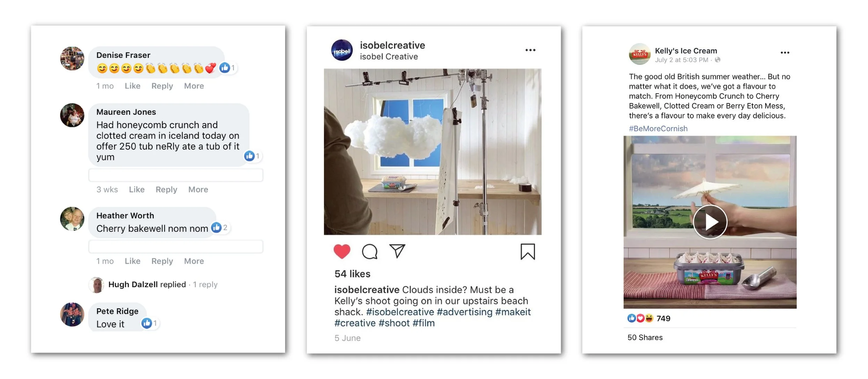View reactions on the 749 count

click(x=649, y=318)
